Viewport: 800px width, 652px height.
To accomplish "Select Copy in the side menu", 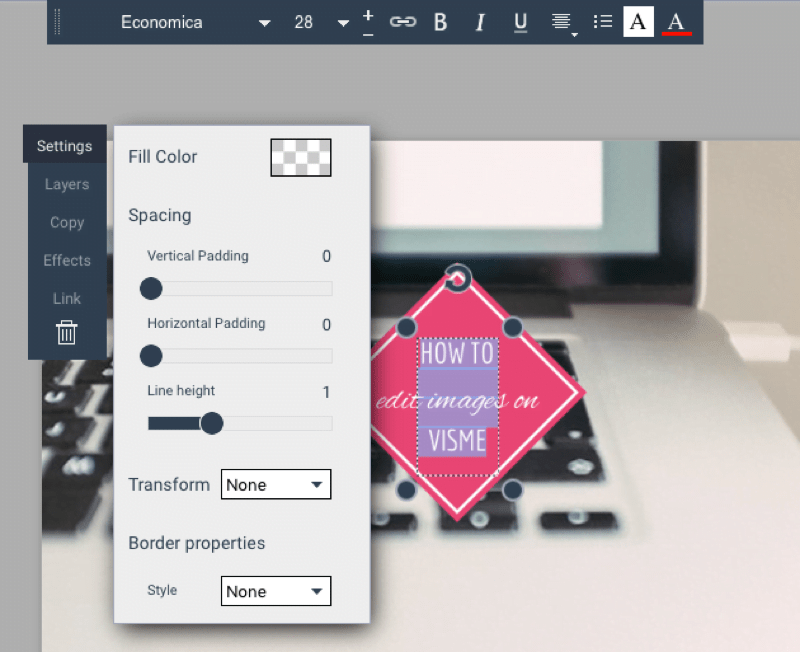I will (x=67, y=222).
